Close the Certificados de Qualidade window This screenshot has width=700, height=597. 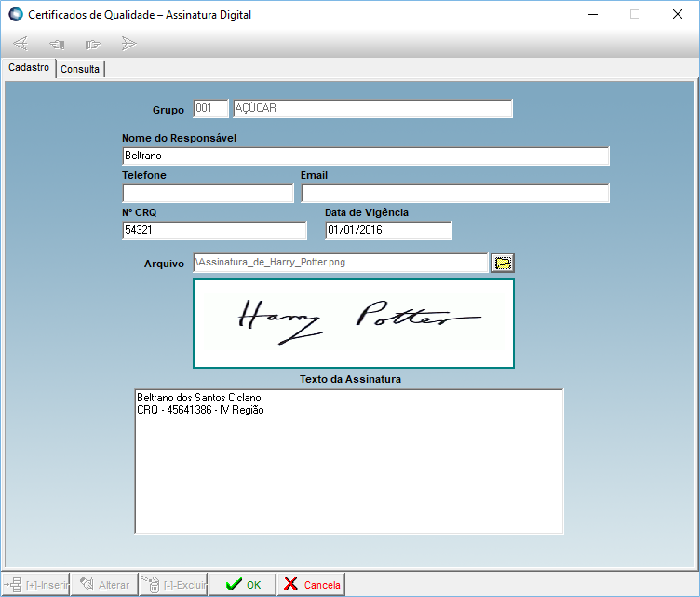pos(678,14)
